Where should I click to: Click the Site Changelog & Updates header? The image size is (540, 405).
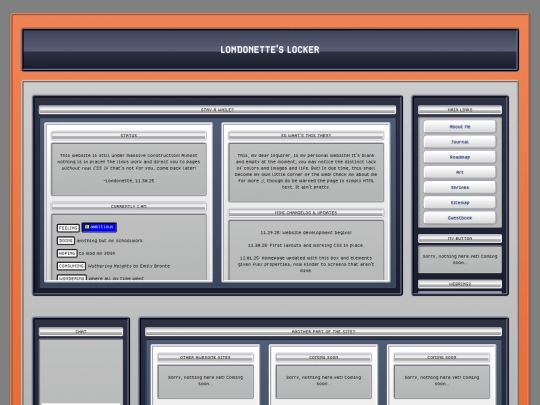(x=306, y=212)
